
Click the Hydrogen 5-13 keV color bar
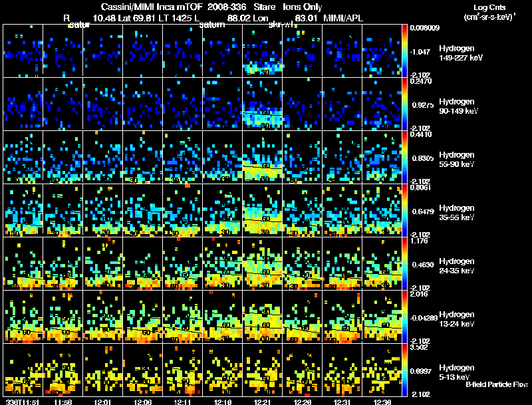point(404,370)
